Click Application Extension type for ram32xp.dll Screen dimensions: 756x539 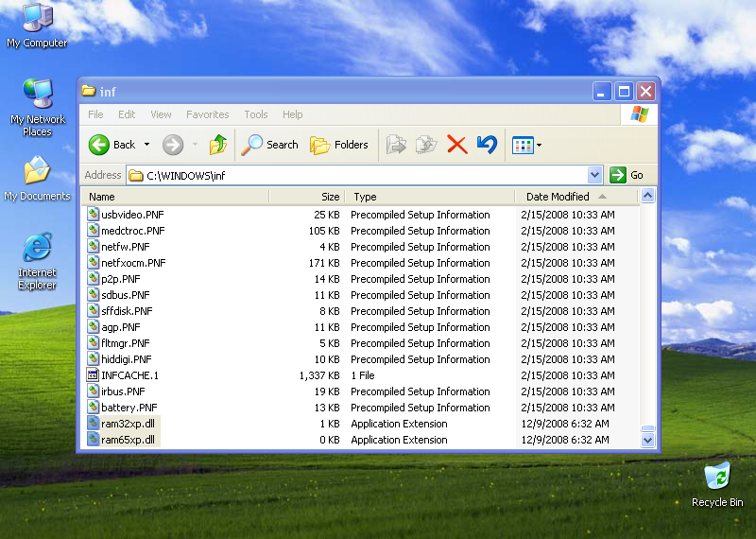point(399,424)
